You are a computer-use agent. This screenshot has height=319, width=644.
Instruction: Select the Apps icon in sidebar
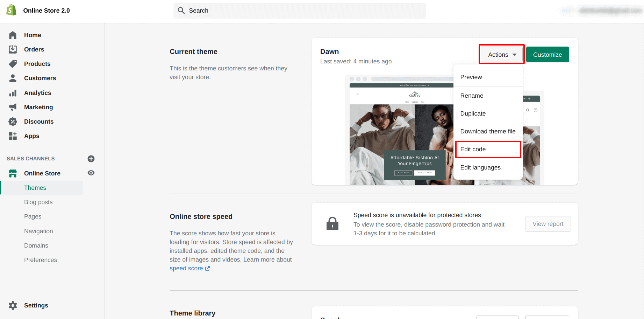coord(13,136)
